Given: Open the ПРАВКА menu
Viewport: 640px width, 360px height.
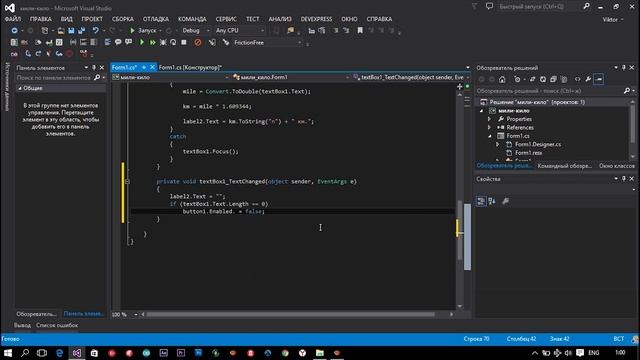Looking at the screenshot, I should [40, 19].
